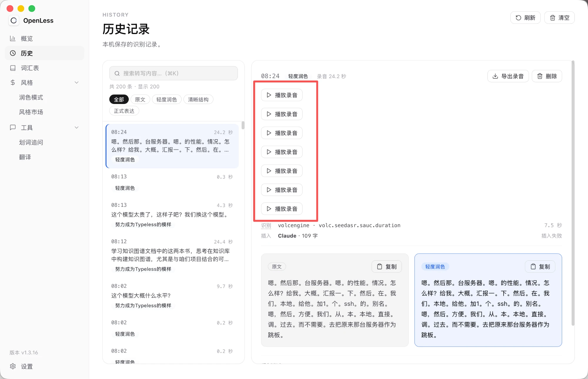Viewport: 588px width, 379px height.
Task: Copy the 原文 text with 复制
Action: (387, 266)
